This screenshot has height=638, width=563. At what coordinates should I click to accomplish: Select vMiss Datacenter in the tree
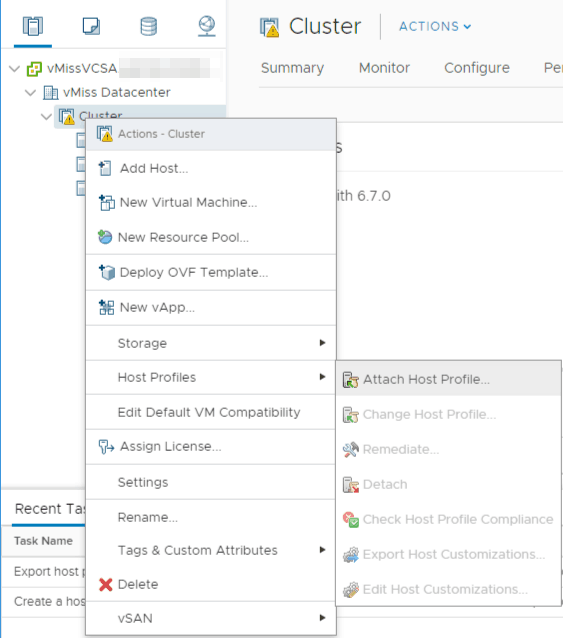116,92
